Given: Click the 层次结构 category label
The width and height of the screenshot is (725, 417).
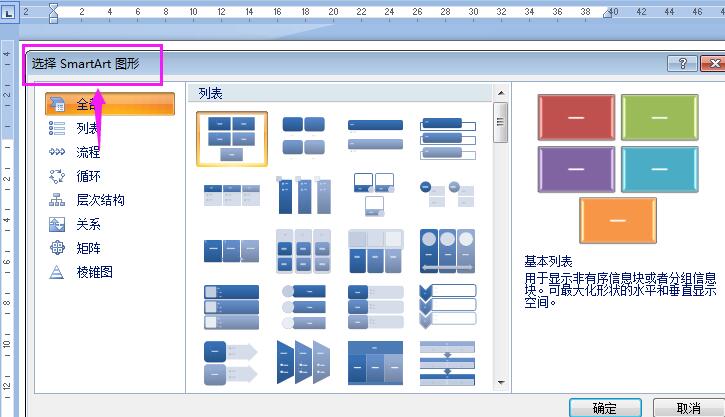Looking at the screenshot, I should pos(100,200).
